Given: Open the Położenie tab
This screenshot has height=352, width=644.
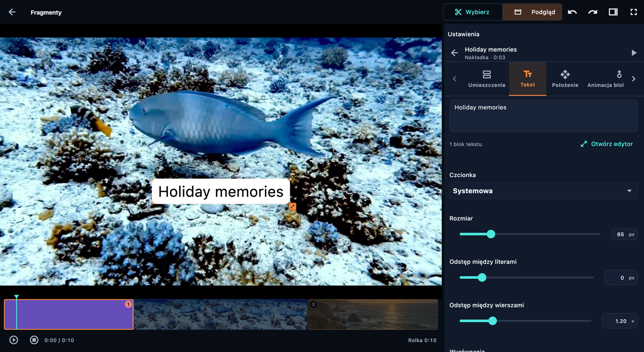Looking at the screenshot, I should 565,79.
